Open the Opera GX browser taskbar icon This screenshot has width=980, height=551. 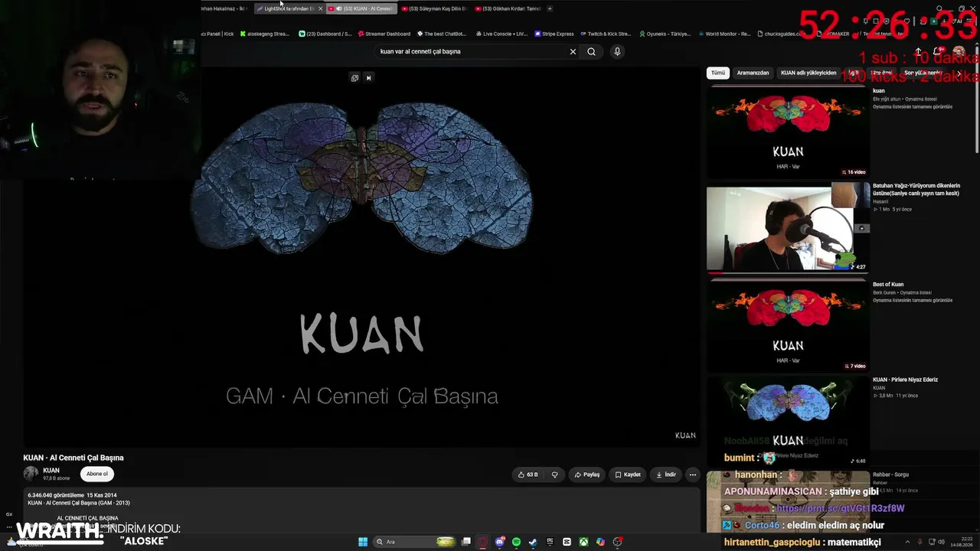(x=483, y=542)
